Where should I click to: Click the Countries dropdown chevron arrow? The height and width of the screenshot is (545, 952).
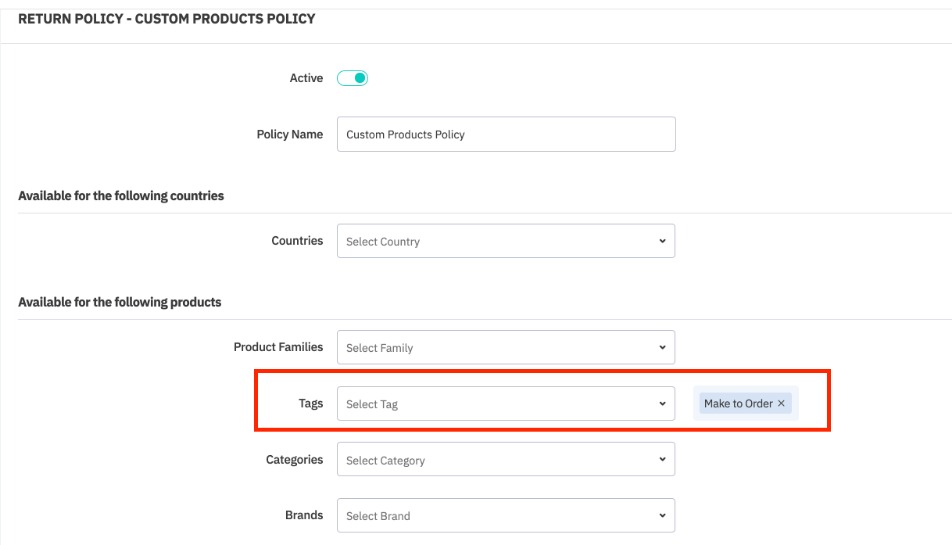pos(662,241)
